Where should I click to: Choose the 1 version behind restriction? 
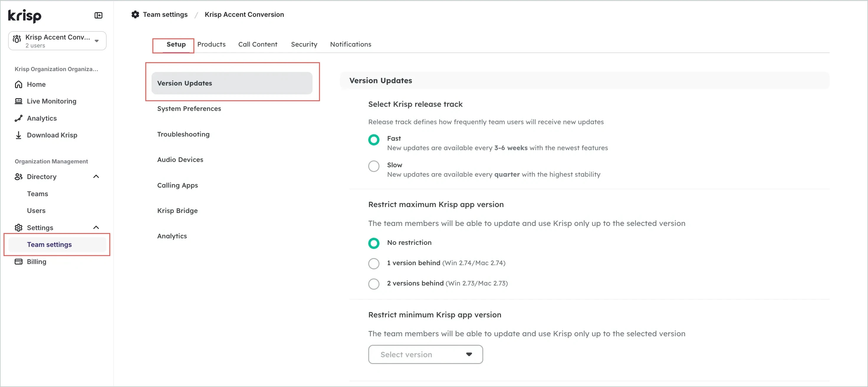pos(374,263)
